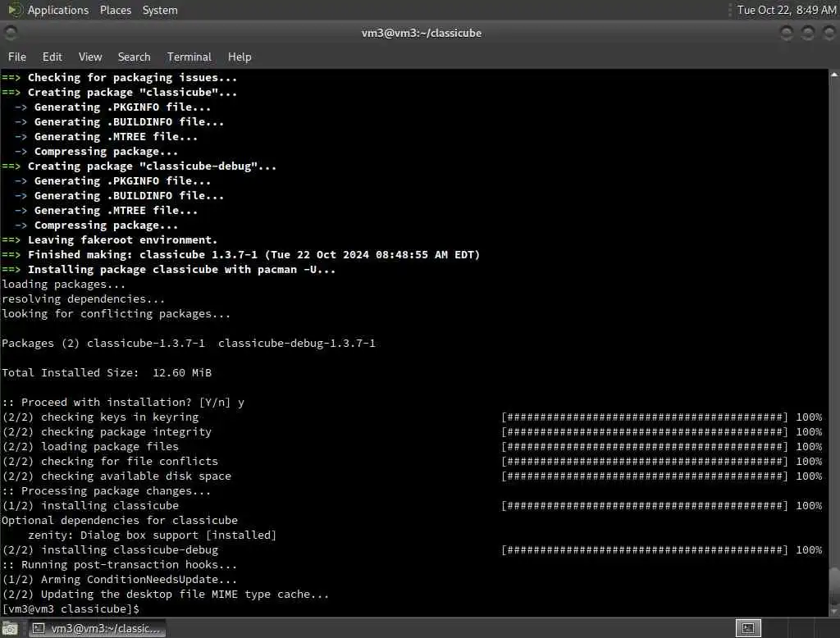Open the Places panel menu

point(115,10)
